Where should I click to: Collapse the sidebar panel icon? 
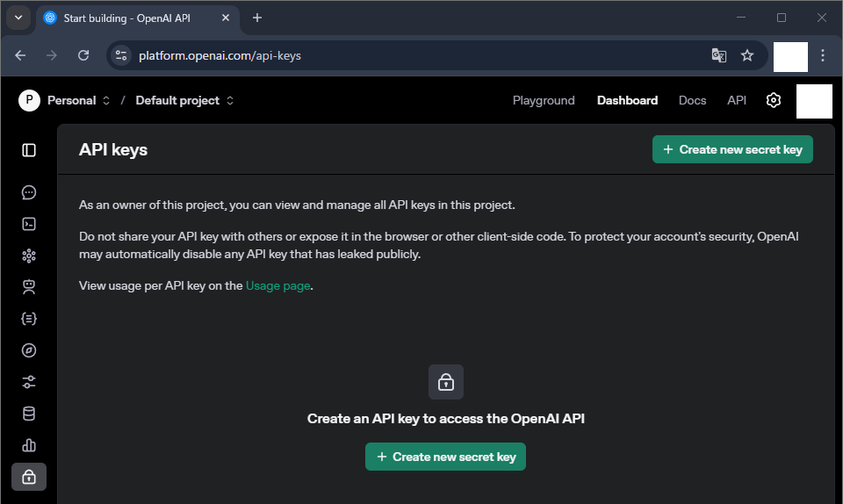point(29,150)
